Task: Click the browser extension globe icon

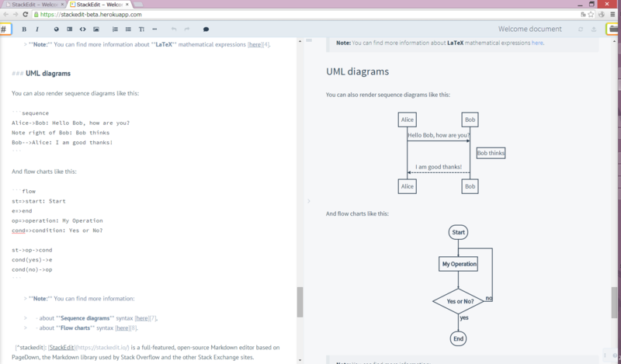Action: tap(602, 14)
